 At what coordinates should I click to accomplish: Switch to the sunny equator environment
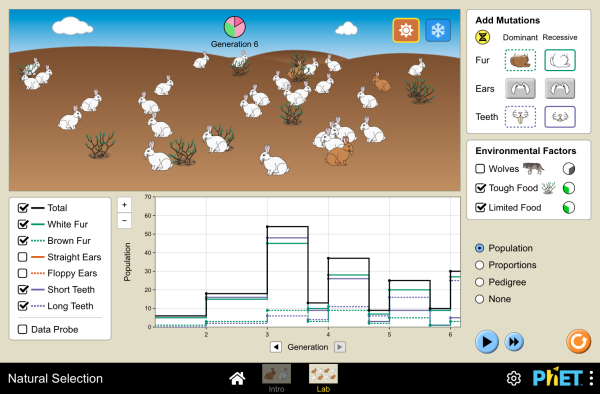(406, 30)
